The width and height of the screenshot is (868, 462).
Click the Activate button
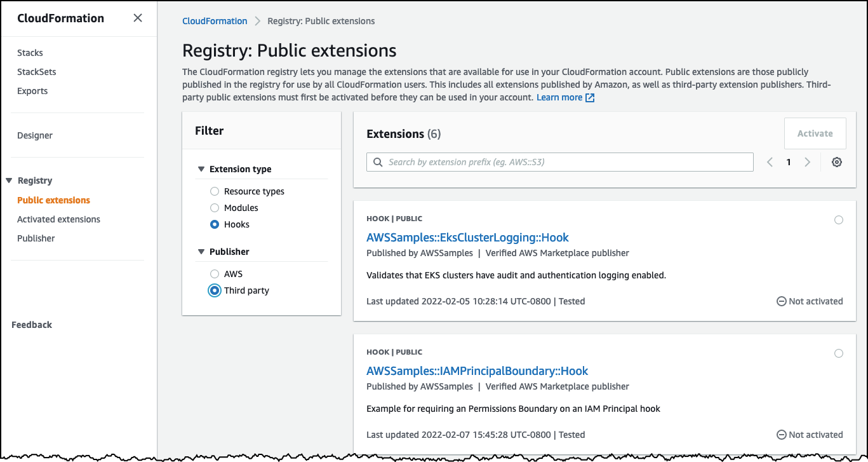coord(815,133)
